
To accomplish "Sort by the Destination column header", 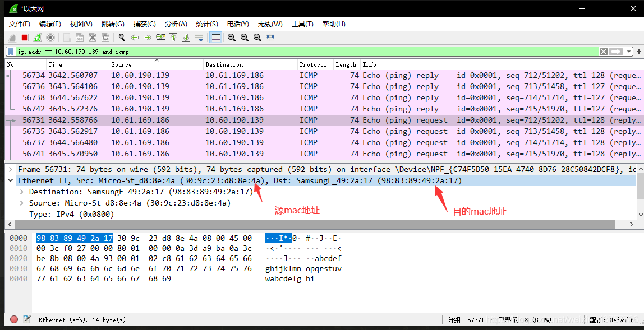I will (x=250, y=64).
